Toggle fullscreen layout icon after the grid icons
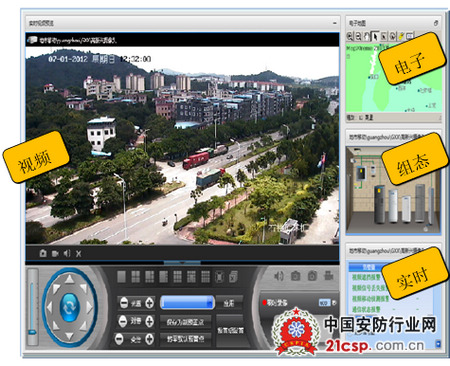 (x=219, y=276)
